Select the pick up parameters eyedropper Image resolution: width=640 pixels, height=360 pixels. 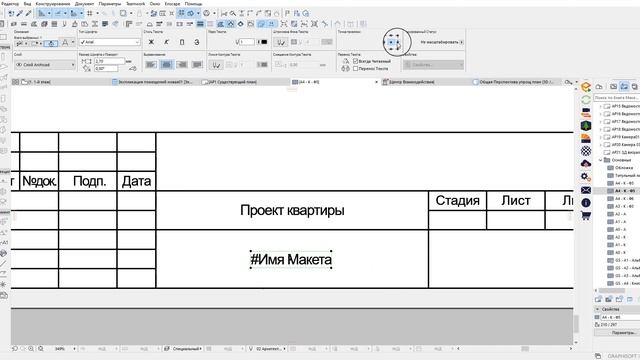pos(19,14)
